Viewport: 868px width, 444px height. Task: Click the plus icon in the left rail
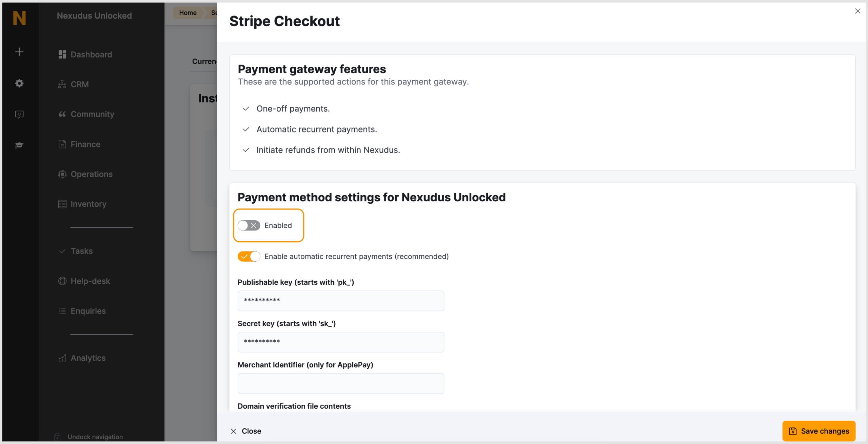point(19,52)
